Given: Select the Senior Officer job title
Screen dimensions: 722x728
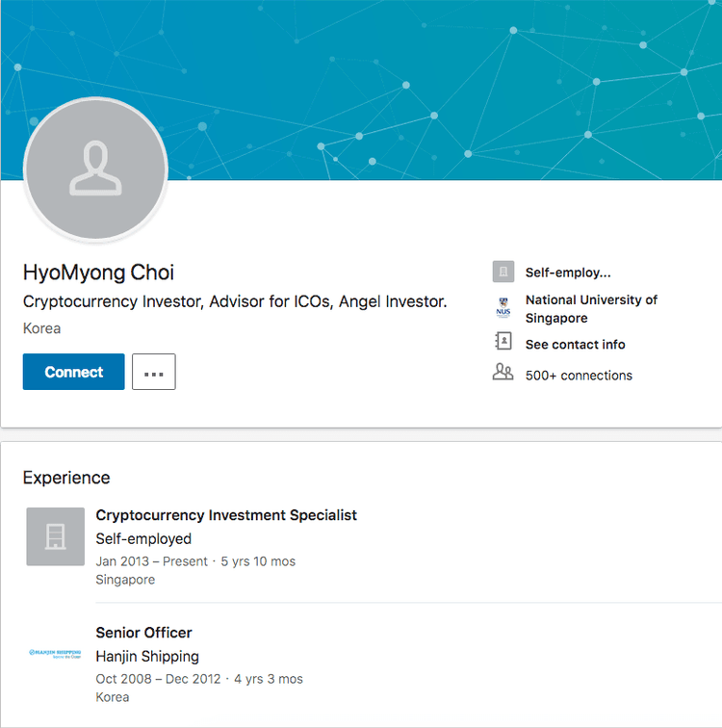Looking at the screenshot, I should pos(143,633).
